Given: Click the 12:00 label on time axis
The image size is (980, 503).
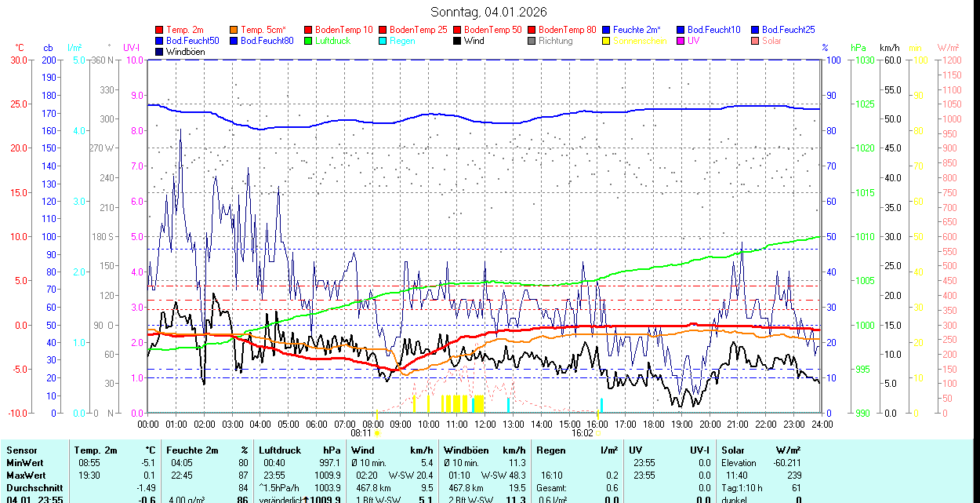Looking at the screenshot, I should 485,424.
